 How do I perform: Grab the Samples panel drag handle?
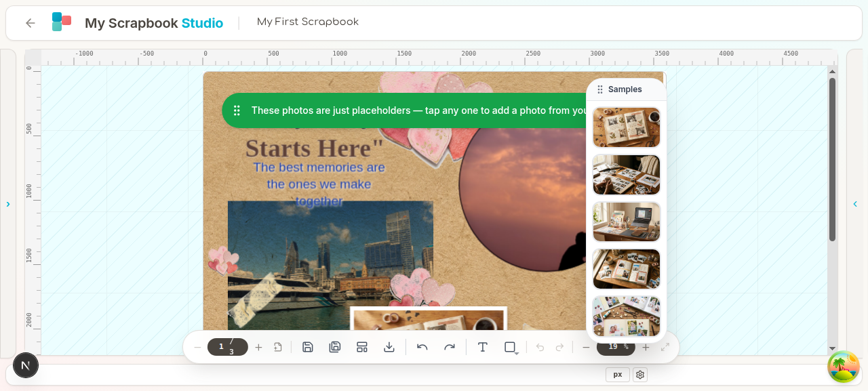pyautogui.click(x=600, y=89)
